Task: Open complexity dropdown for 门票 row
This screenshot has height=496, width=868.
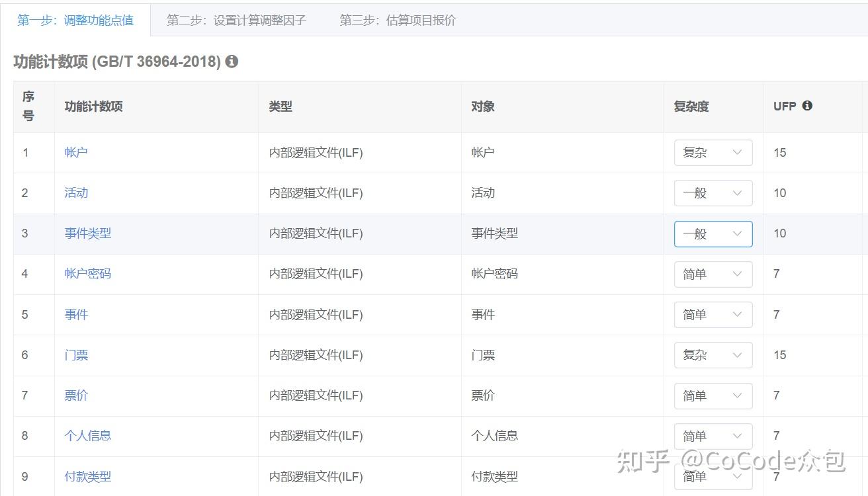Action: coord(713,355)
